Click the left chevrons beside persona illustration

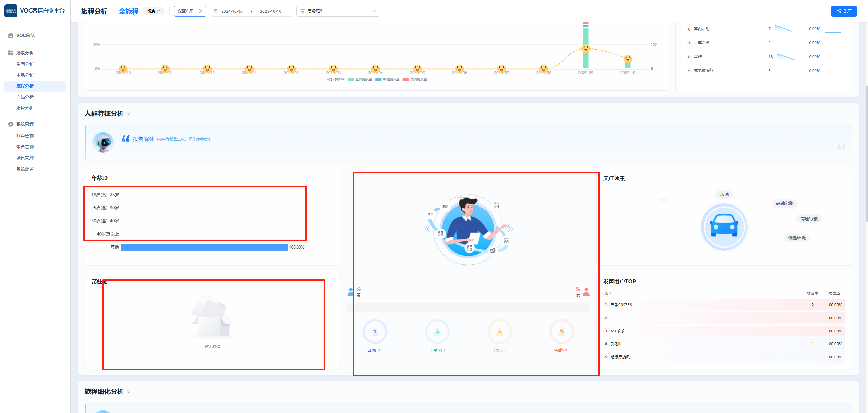click(x=427, y=229)
